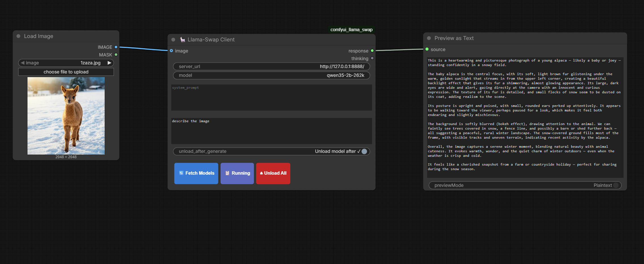Collapse the Llama-Swap Client node via its dot

pos(173,40)
